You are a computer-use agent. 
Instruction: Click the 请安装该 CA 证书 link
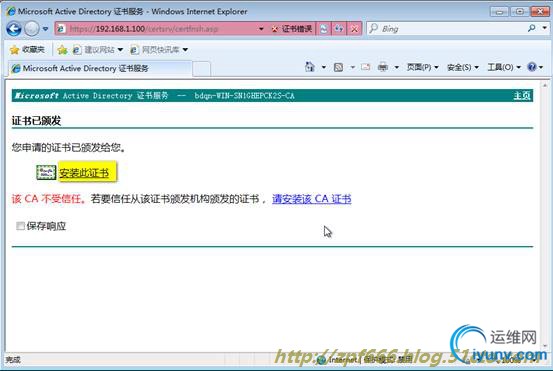(x=312, y=199)
